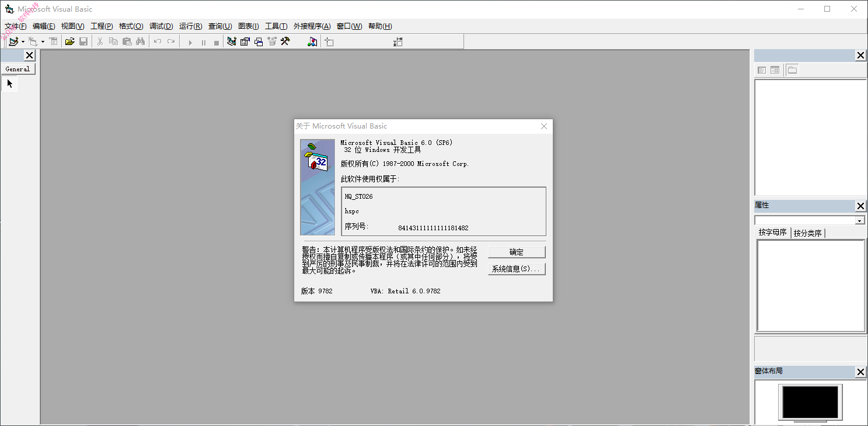
Task: Open the 图表(I) menu
Action: (x=249, y=26)
